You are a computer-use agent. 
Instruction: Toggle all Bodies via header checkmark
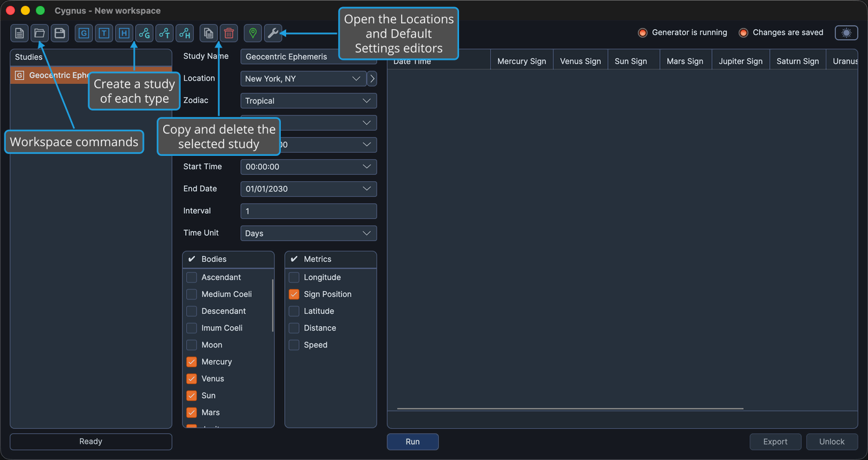point(192,259)
